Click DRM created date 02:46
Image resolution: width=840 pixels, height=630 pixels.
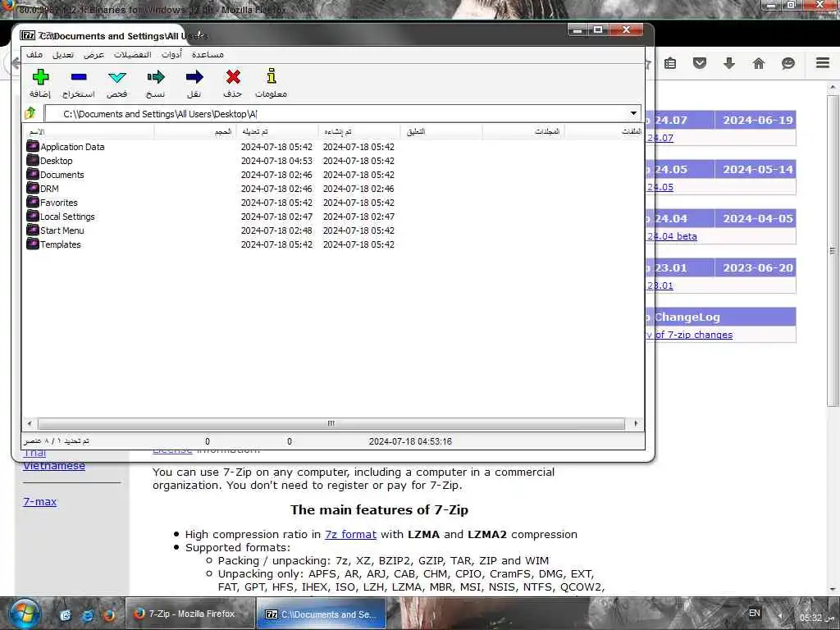pos(358,189)
